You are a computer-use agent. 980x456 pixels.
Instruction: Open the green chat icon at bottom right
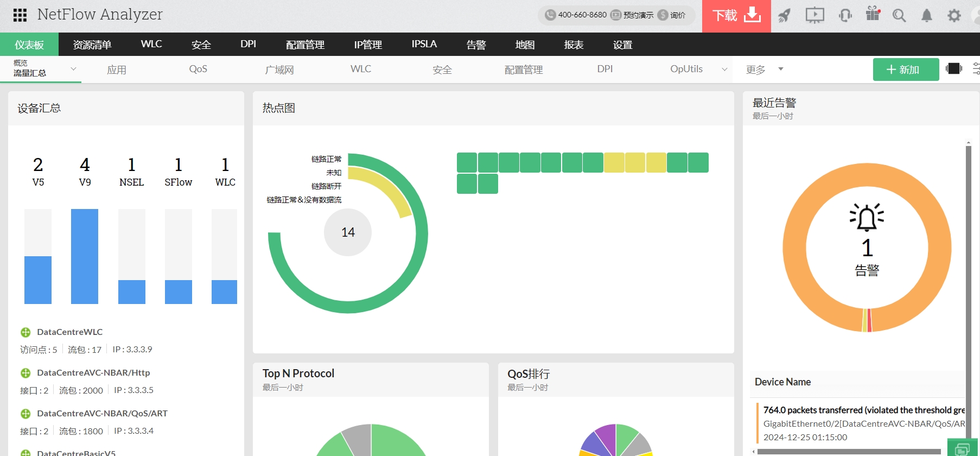(x=963, y=448)
